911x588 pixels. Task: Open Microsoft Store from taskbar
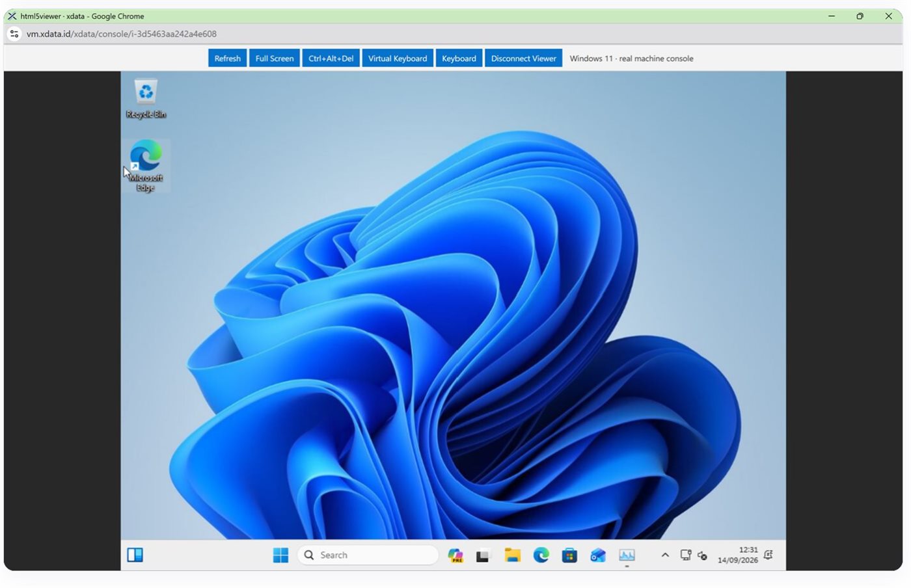tap(569, 555)
